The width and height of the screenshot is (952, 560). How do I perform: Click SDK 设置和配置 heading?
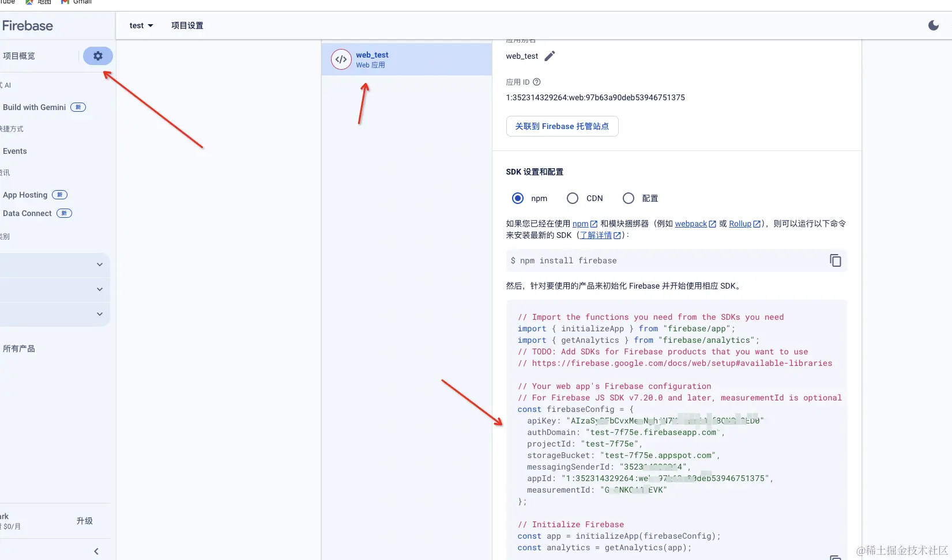coord(535,172)
